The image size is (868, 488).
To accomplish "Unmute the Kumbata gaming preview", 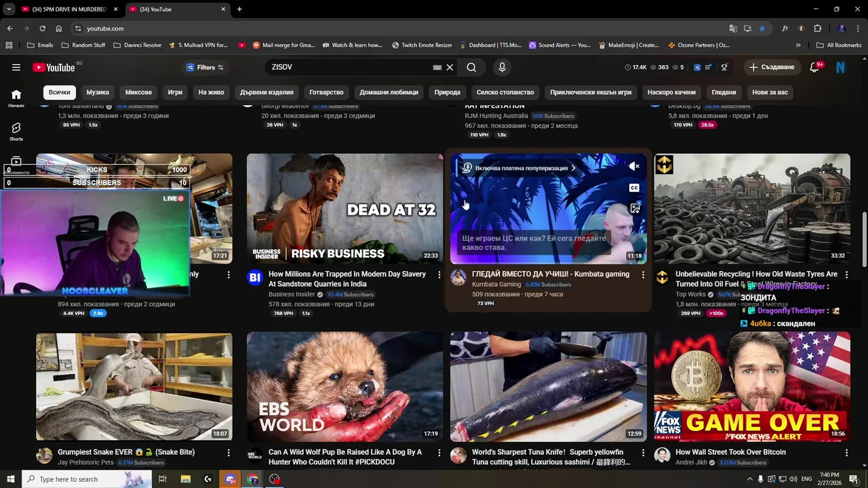I will (634, 166).
